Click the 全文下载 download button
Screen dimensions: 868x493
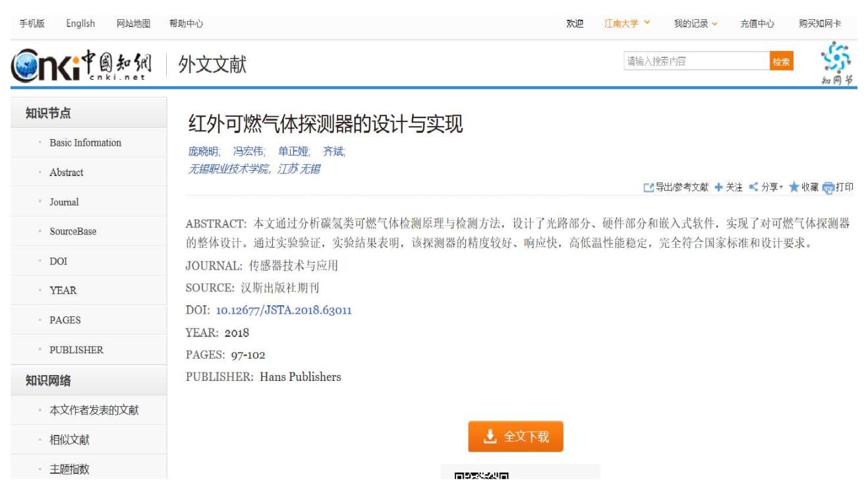point(515,436)
